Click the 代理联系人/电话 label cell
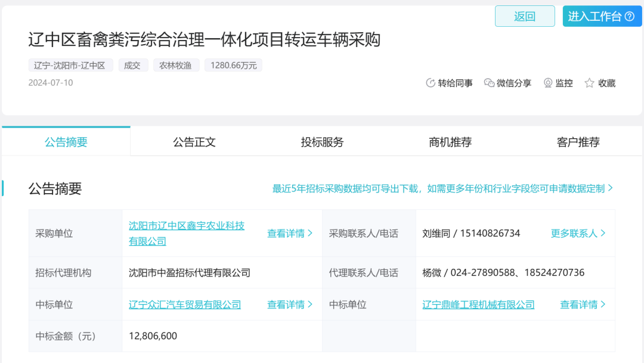Screen dimensions: 644x363 [x=369, y=272]
